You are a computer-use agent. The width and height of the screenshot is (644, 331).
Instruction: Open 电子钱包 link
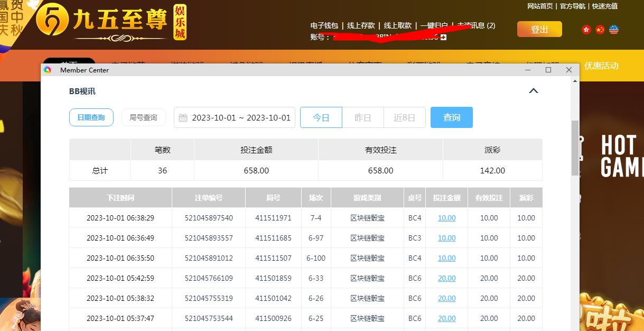point(324,25)
